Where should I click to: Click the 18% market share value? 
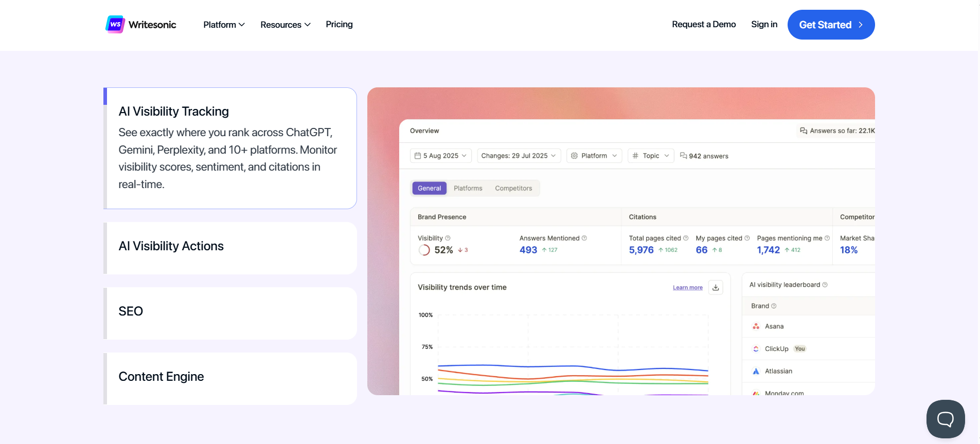click(x=849, y=250)
